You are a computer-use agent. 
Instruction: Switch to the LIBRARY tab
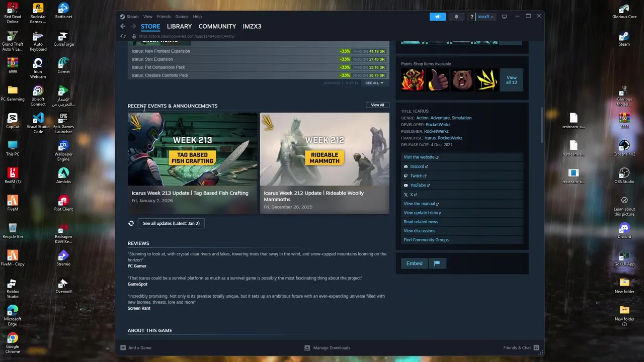(179, 26)
